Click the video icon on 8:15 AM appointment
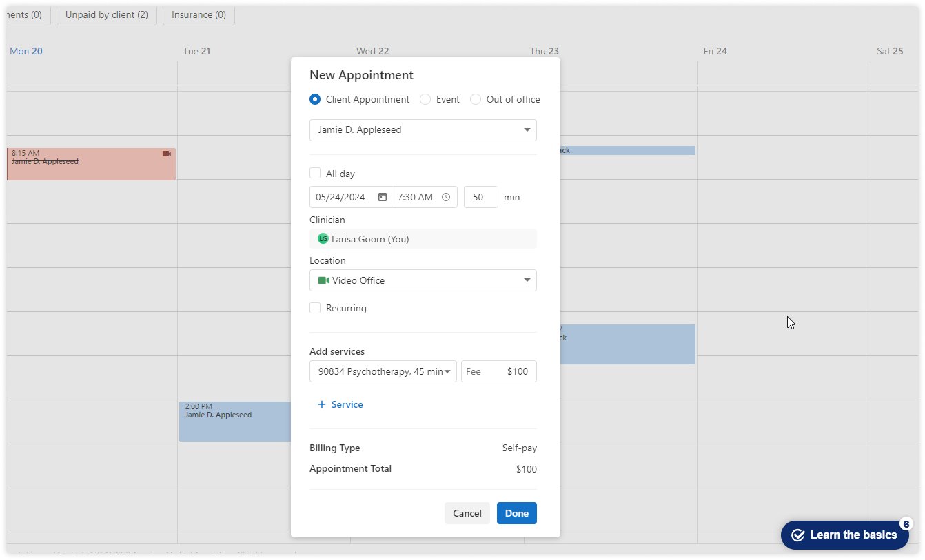Viewport: 925px width, 560px height. (166, 154)
